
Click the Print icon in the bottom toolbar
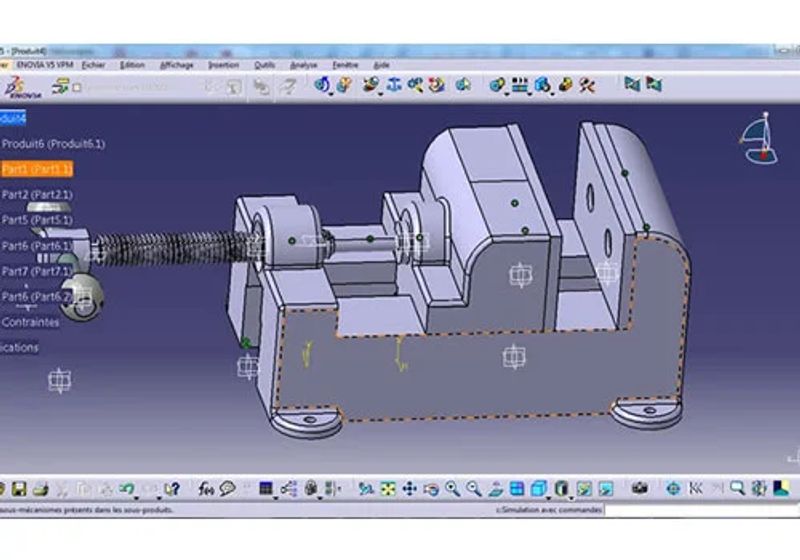[x=41, y=489]
